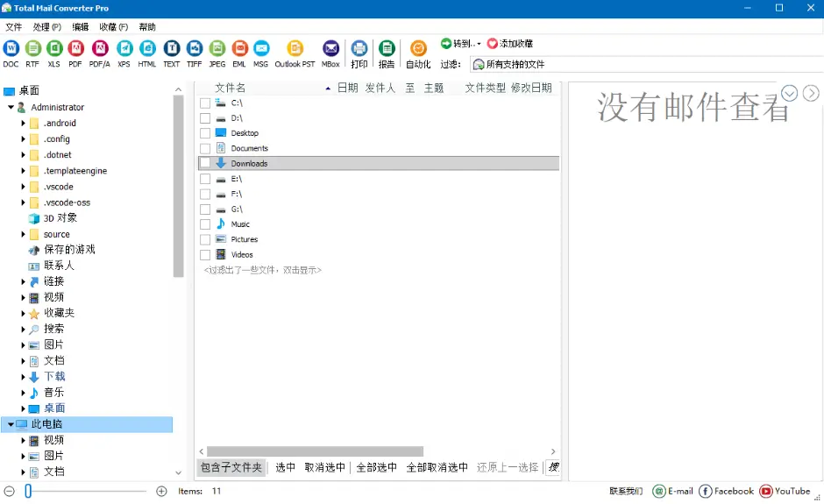Image resolution: width=824 pixels, height=504 pixels.
Task: Select 3D 对象 in the folder tree
Action: click(x=60, y=218)
